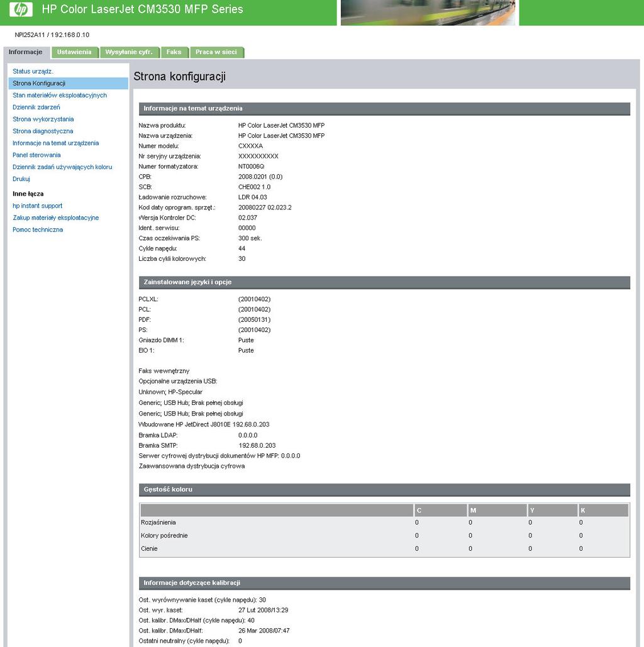Click Bramka SMTP value 192.68.0.203
This screenshot has width=644, height=647.
pyautogui.click(x=257, y=446)
